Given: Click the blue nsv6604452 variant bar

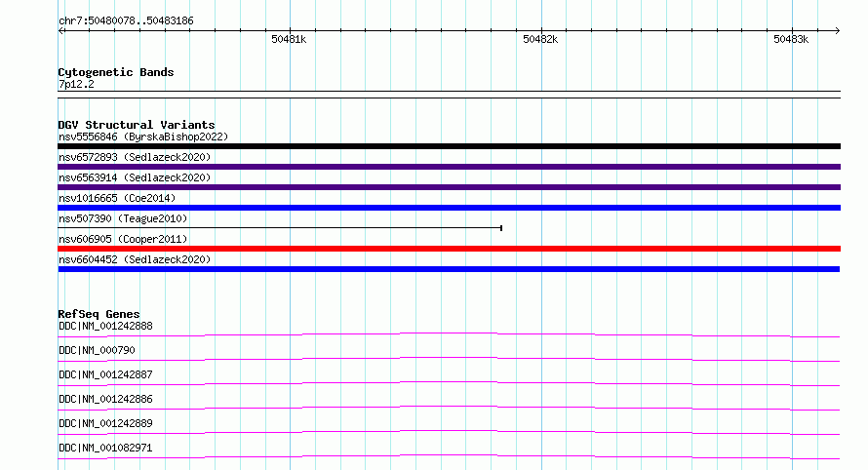Looking at the screenshot, I should (449, 269).
